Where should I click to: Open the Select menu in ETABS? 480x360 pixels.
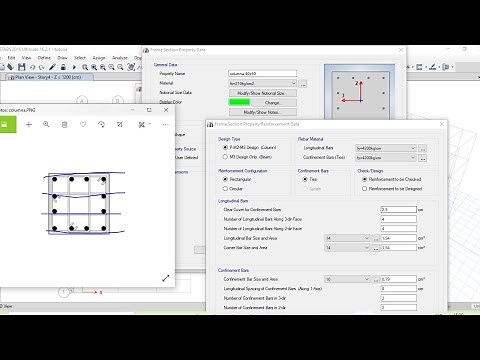coord(80,58)
